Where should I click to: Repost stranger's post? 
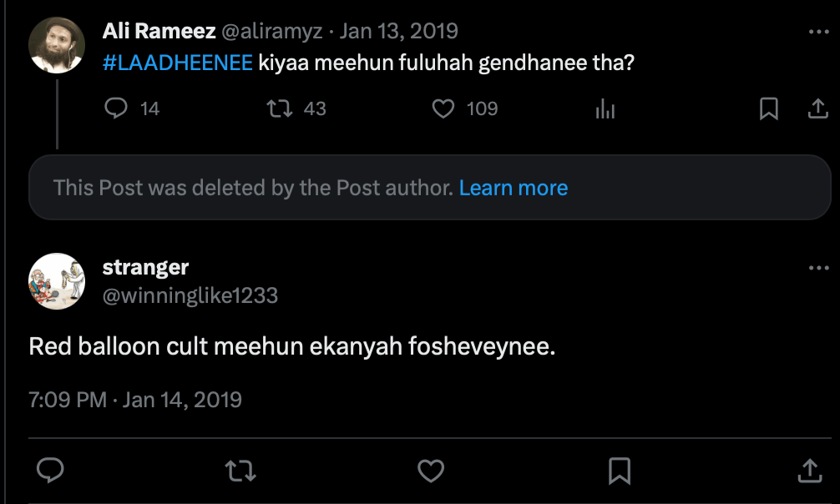pyautogui.click(x=240, y=471)
